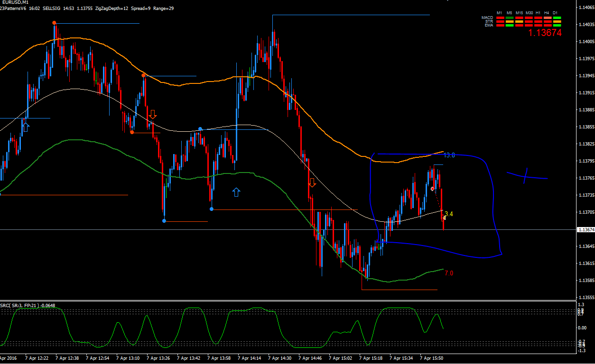Click the SELLSIG text in the indicator header

coord(52,8)
